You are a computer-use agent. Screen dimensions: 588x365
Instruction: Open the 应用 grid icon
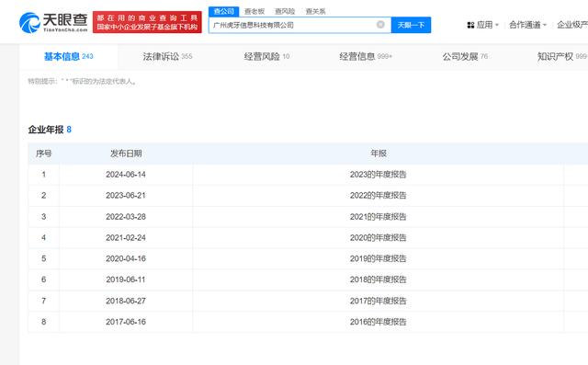(470, 25)
